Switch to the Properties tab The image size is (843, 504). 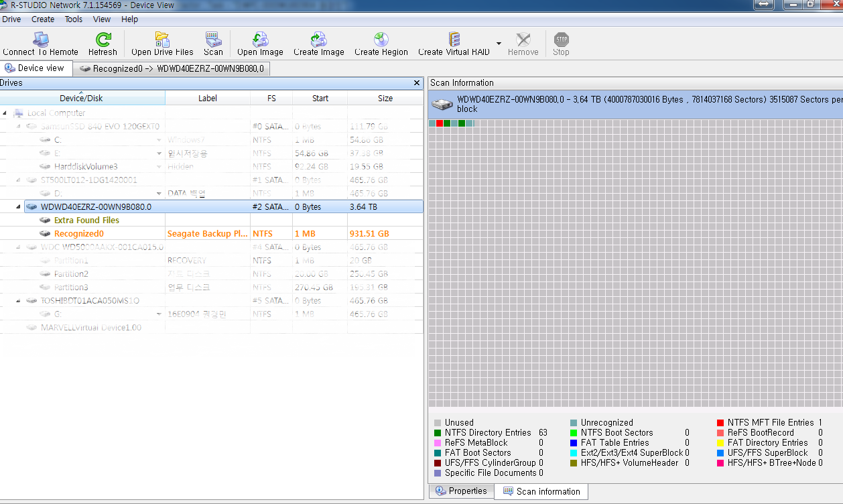pos(461,491)
